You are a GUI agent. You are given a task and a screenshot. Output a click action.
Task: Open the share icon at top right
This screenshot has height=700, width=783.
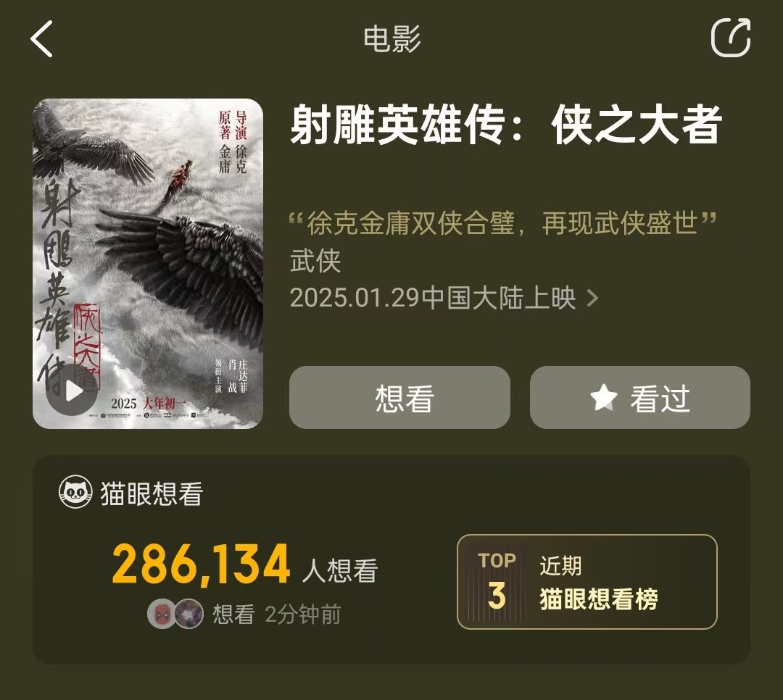click(731, 38)
